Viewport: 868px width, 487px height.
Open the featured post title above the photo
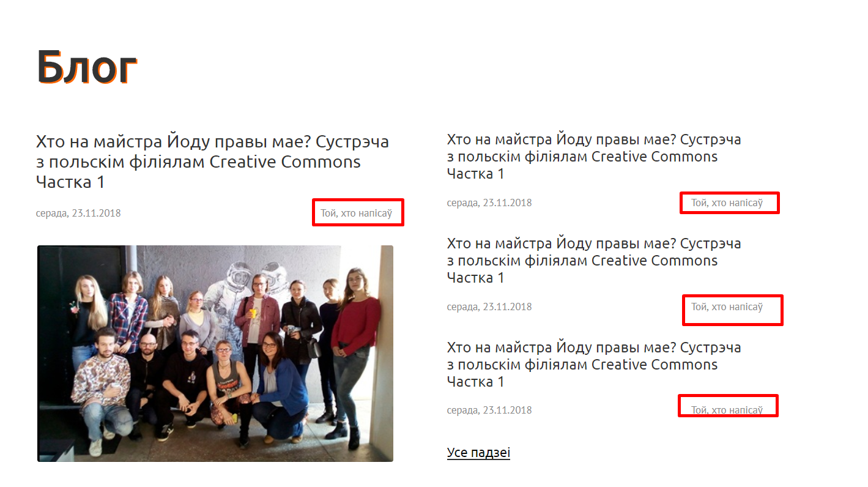click(x=212, y=162)
